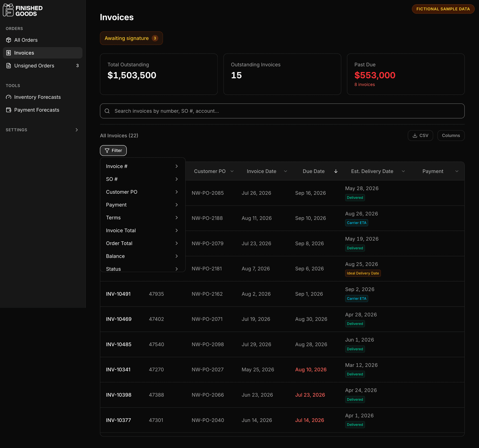The image size is (479, 448).
Task: Click the Ideal Delivery Date tag
Action: tap(363, 273)
